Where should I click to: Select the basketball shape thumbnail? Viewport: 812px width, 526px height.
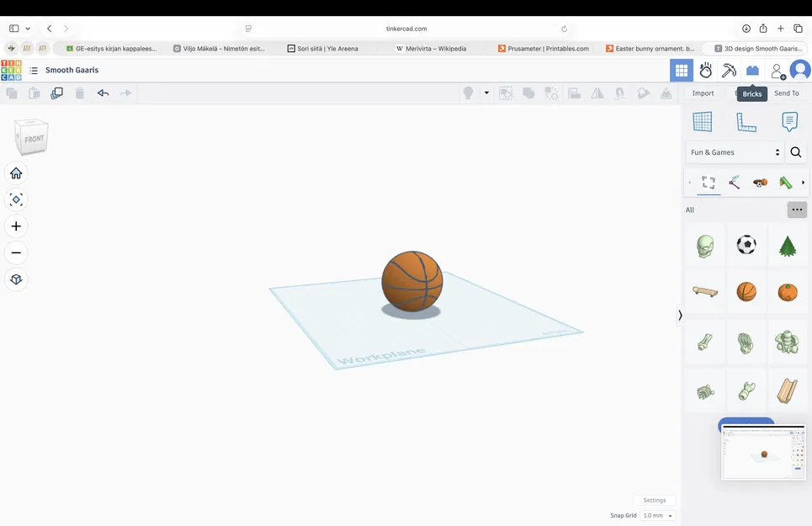(x=746, y=290)
